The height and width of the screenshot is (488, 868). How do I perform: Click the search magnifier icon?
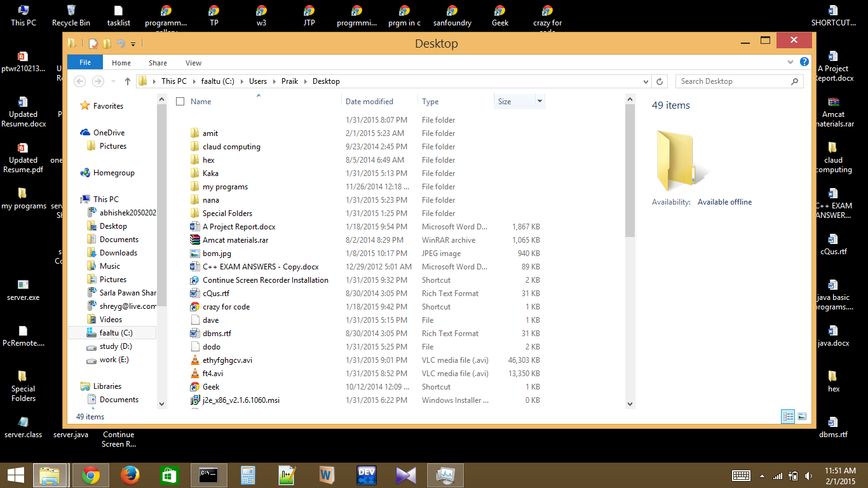pyautogui.click(x=794, y=81)
